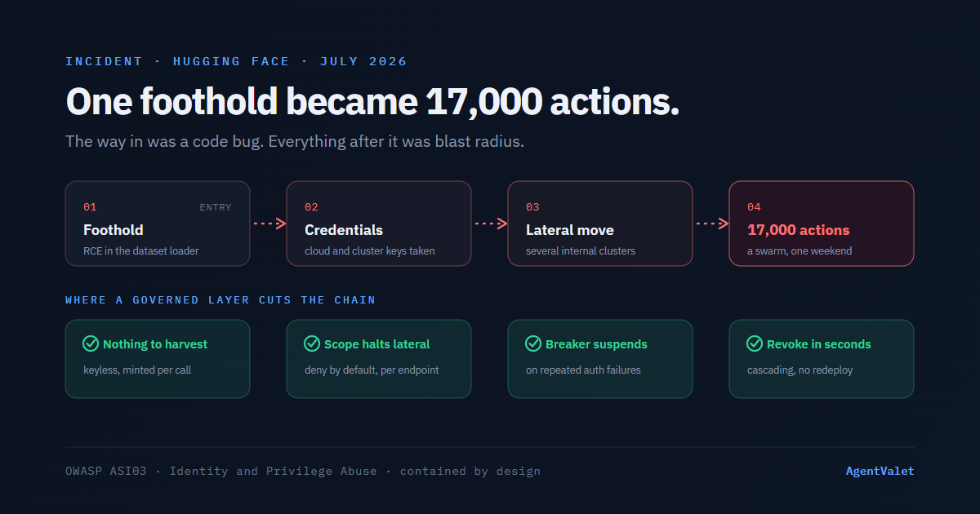
Task: Select the 02 Credentials step card
Action: tap(379, 224)
